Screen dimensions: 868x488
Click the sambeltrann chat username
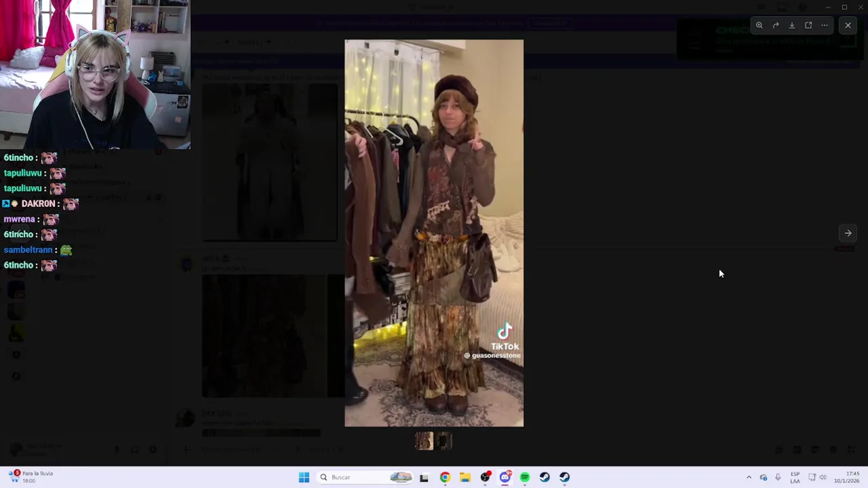[x=28, y=250]
